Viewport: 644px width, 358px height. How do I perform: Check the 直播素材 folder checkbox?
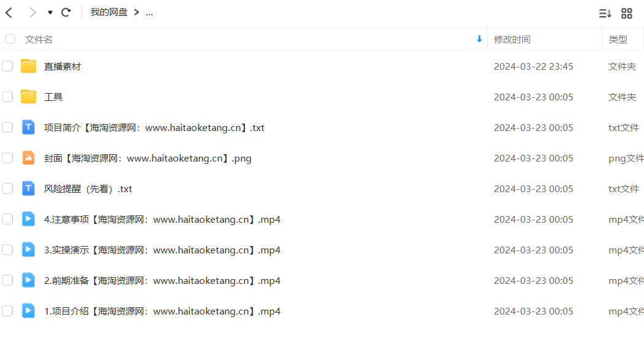pos(7,66)
